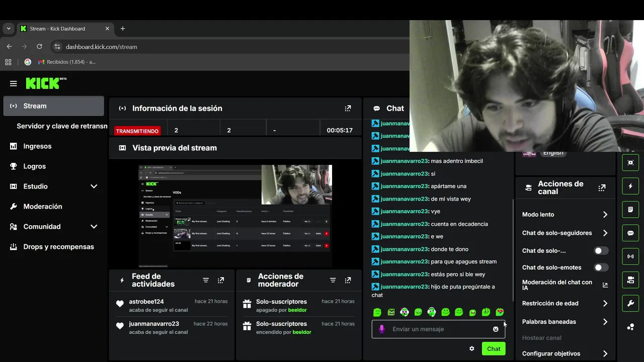Open the hamburger menu next to Kick logo
This screenshot has width=644, height=362.
coord(14,83)
